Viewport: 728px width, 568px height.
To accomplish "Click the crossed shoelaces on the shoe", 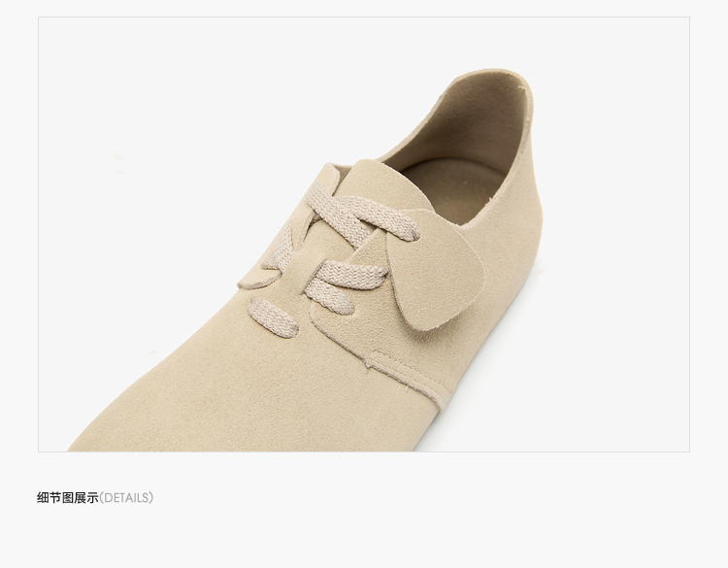I will pos(346,251).
